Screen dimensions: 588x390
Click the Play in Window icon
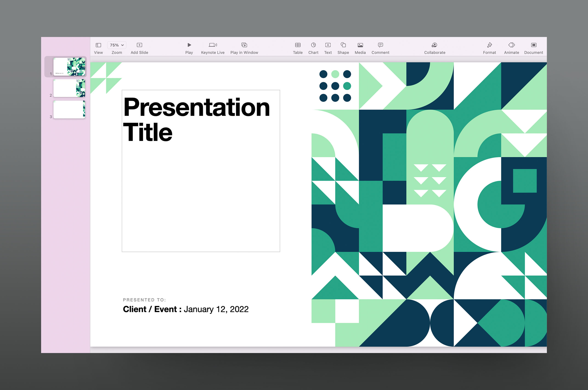coord(244,45)
